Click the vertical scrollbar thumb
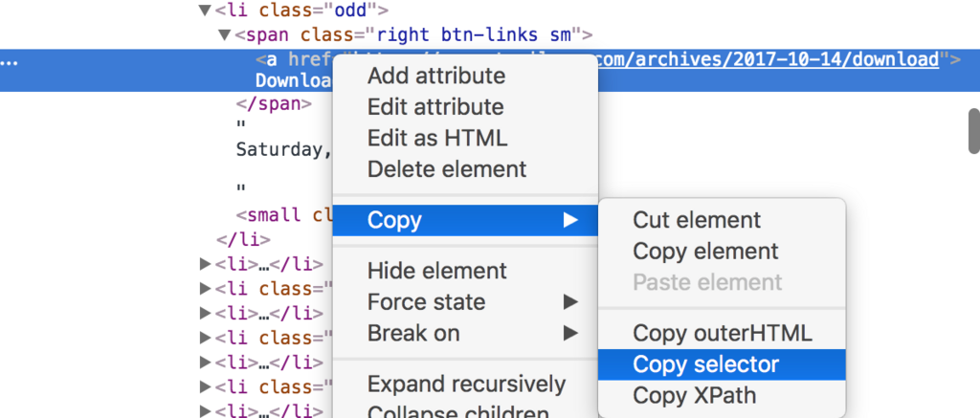This screenshot has height=418, width=980. [973, 131]
